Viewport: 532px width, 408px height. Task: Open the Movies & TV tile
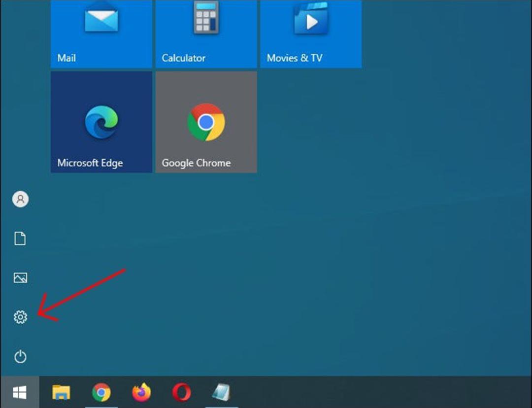pyautogui.click(x=311, y=34)
